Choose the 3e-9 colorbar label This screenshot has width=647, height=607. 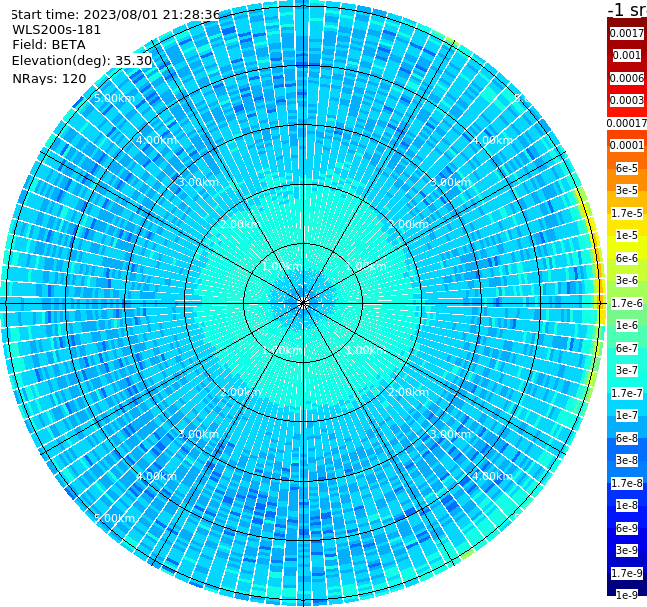coord(627,550)
